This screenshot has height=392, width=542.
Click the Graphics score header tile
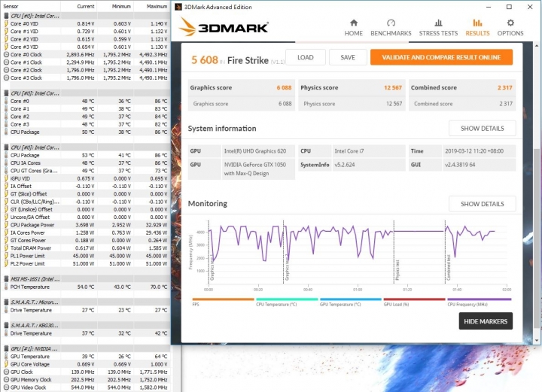[x=242, y=88]
